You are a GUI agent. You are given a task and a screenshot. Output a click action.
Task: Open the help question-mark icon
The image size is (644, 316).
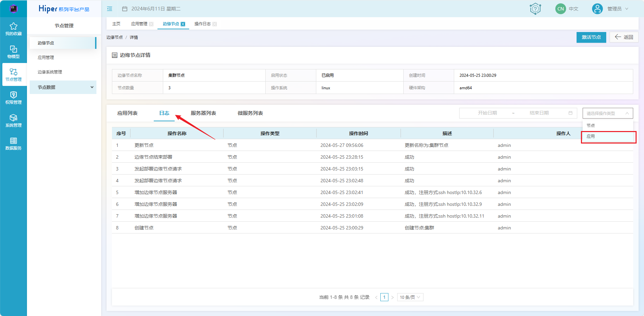(x=535, y=9)
